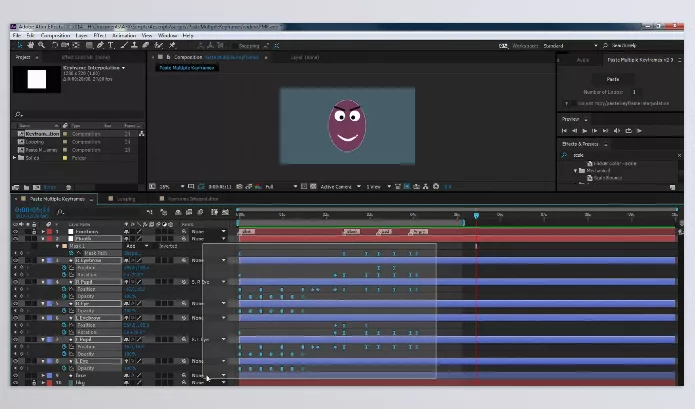
Task: Hide the R Pupil layer
Action: pyautogui.click(x=16, y=282)
